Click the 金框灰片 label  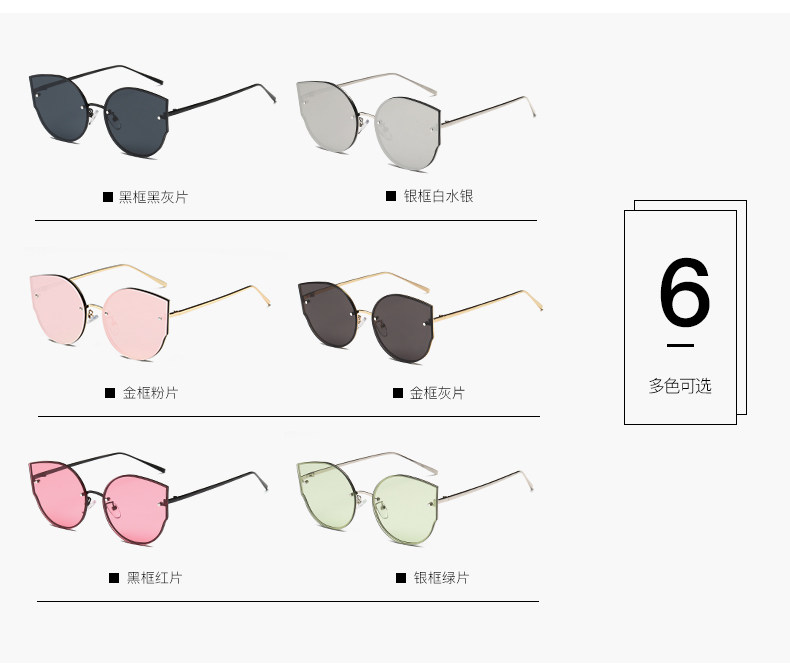click(437, 393)
